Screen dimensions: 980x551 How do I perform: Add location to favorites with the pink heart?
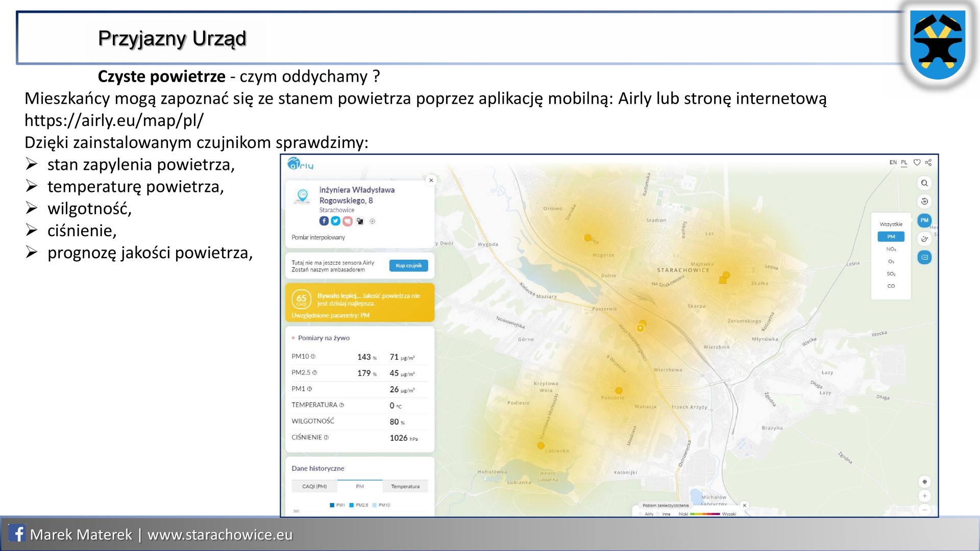348,221
